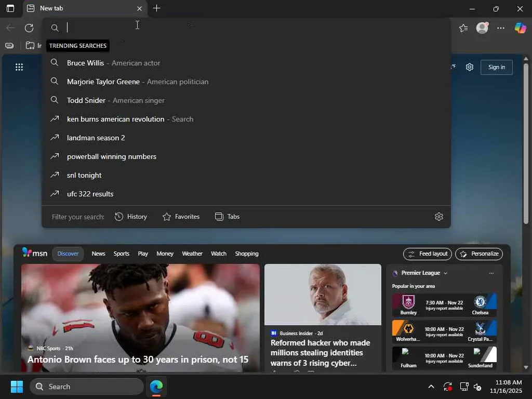
Task: Open Antonio Brown prison article
Action: (x=140, y=318)
